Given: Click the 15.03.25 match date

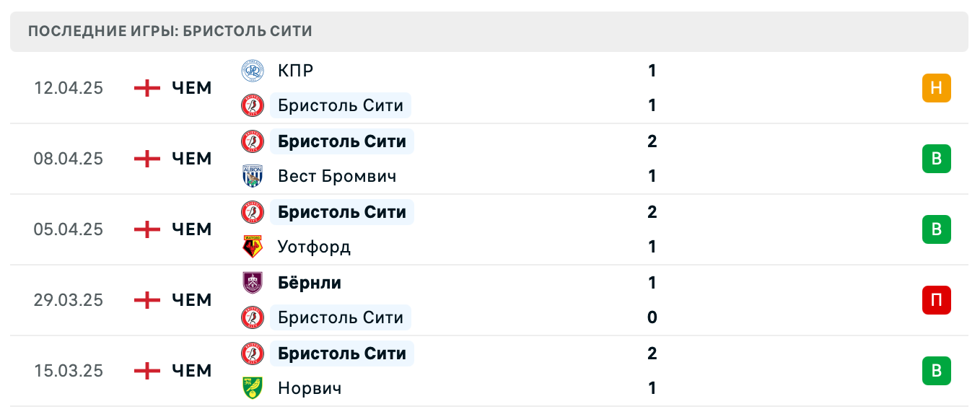Looking at the screenshot, I should tap(69, 371).
